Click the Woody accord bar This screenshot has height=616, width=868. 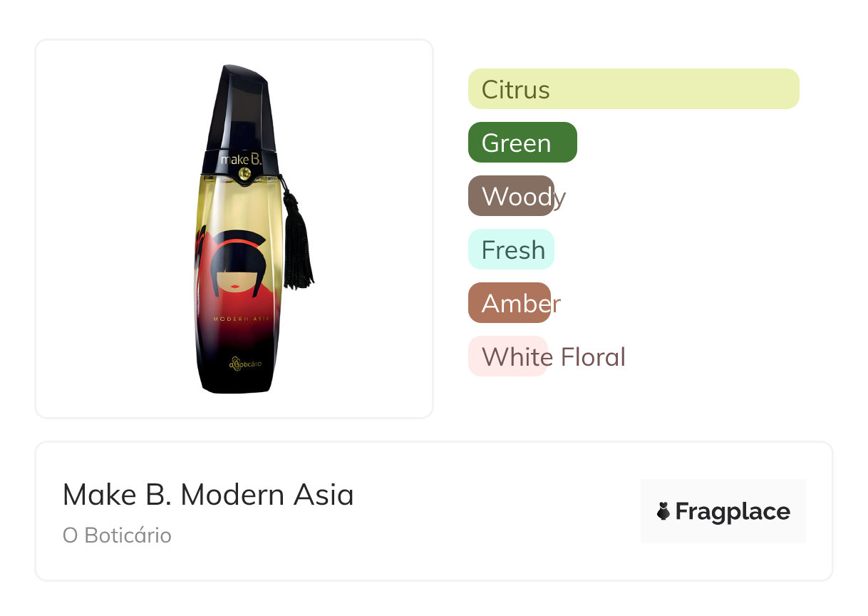click(511, 196)
